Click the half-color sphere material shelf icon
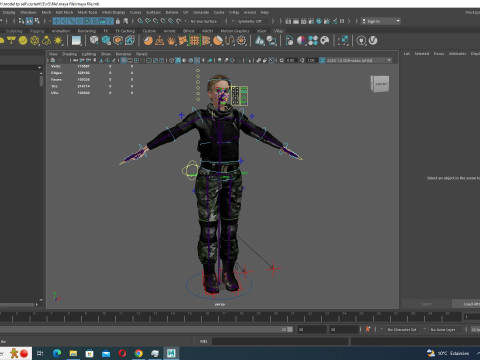Image resolution: width=480 pixels, height=360 pixels. (301, 41)
